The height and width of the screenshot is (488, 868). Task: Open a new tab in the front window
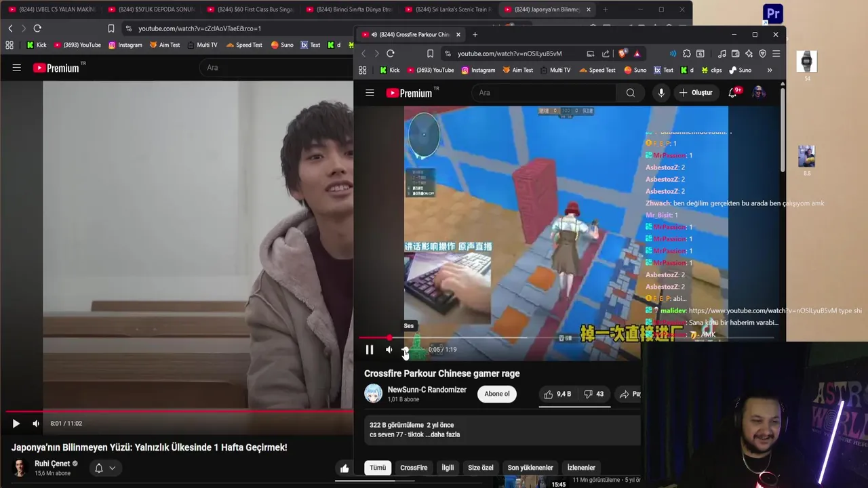tap(475, 35)
